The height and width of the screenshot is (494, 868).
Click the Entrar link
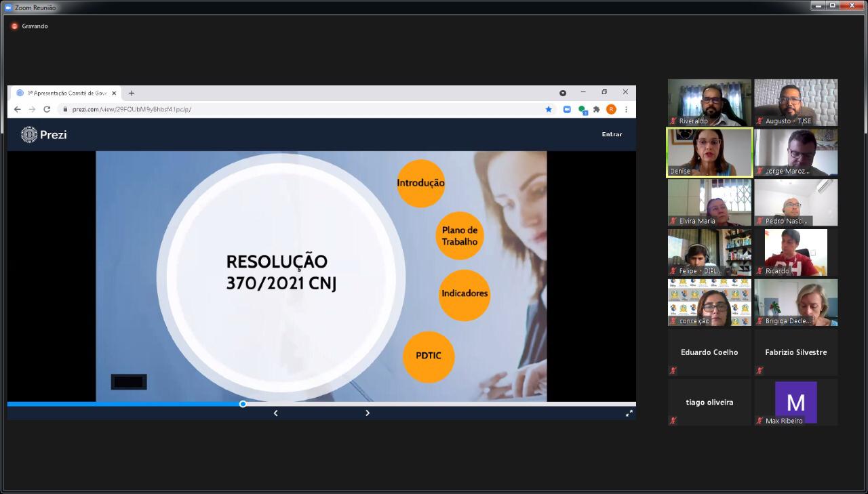coord(612,134)
